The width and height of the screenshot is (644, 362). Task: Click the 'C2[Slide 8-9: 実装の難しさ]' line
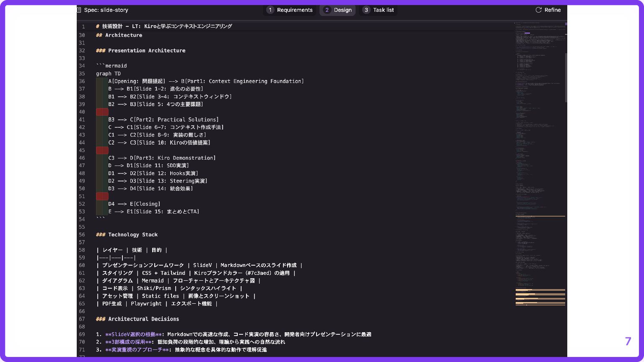[157, 135]
